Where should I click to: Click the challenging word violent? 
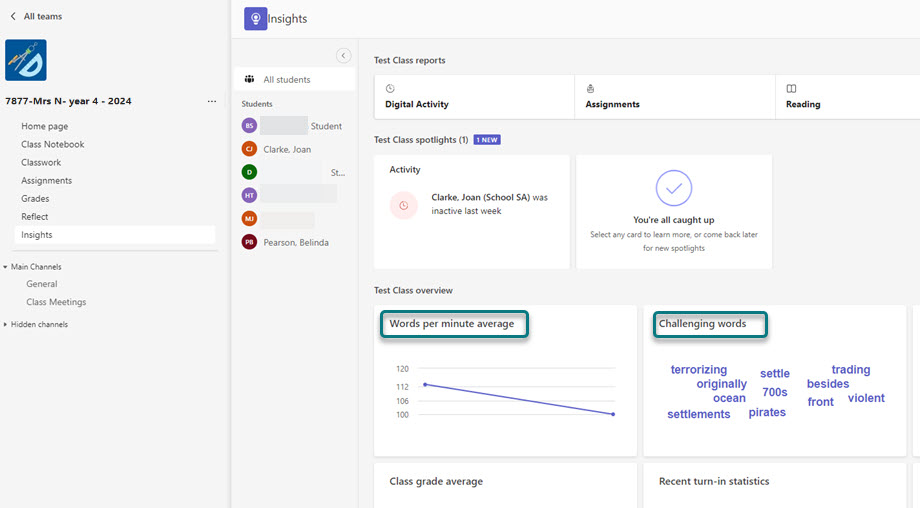tap(866, 398)
